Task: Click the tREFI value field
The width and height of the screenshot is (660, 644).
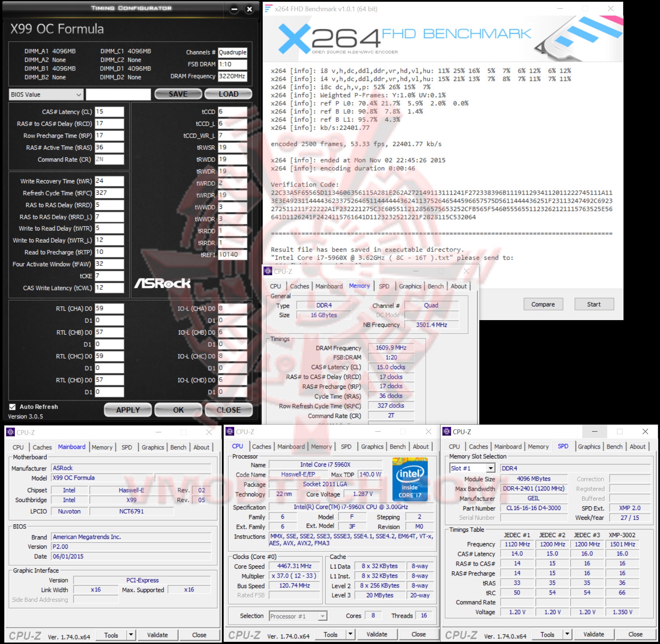Action: (233, 255)
